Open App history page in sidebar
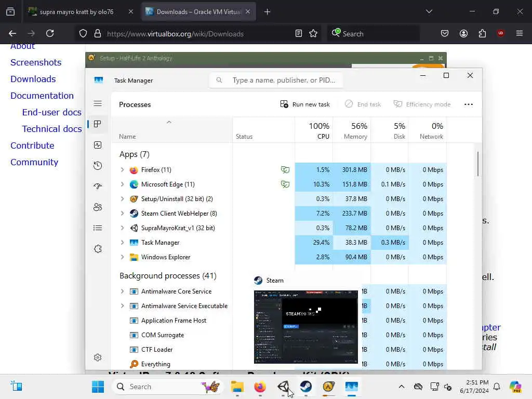 click(98, 166)
